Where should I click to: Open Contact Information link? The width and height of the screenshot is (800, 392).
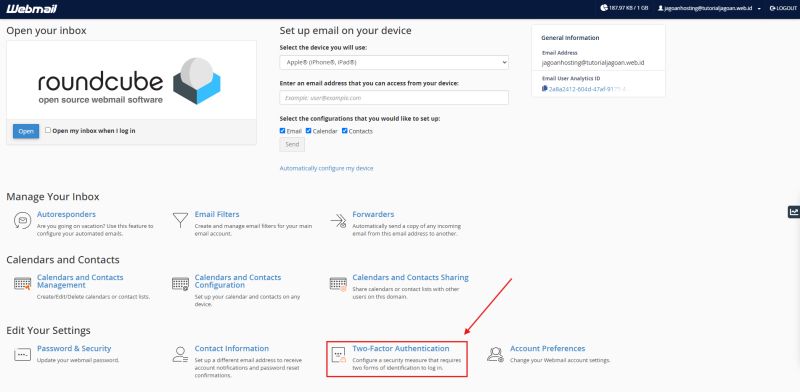tap(232, 348)
